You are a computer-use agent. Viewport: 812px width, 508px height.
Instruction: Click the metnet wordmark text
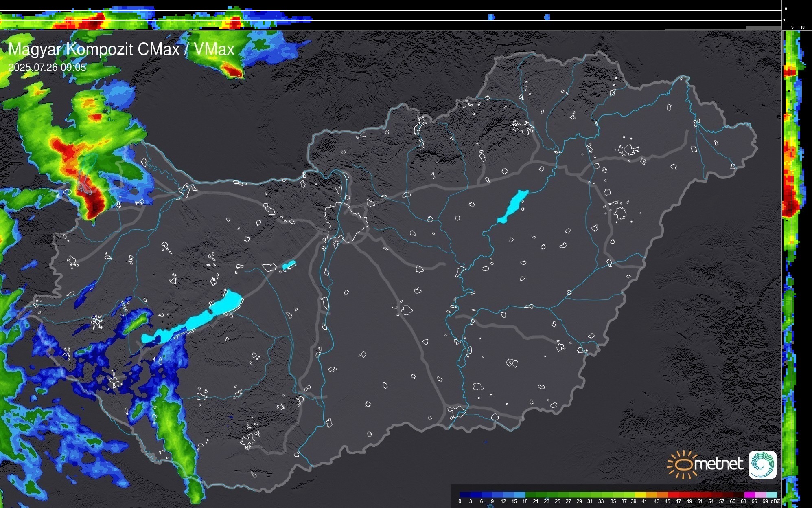718,464
